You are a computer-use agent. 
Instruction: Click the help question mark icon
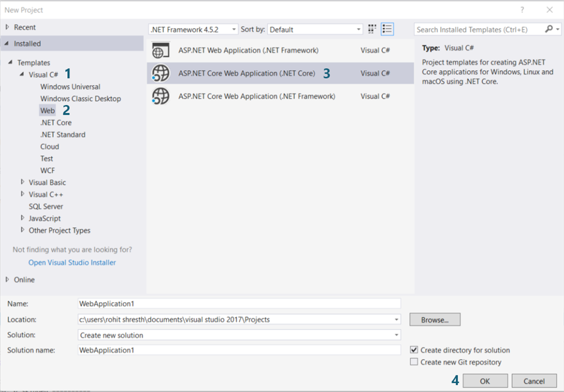click(521, 10)
